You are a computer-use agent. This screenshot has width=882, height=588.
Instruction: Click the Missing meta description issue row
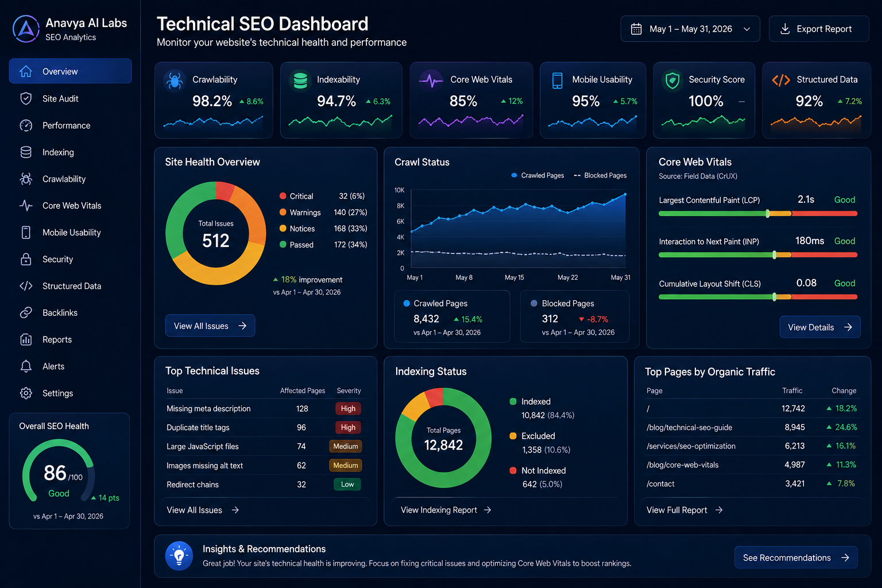(265, 408)
